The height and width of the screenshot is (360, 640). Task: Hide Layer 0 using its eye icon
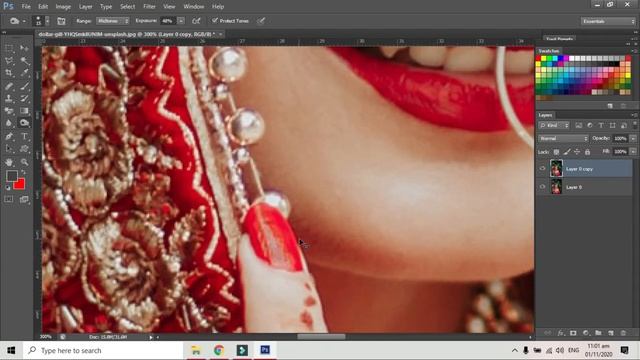542,187
